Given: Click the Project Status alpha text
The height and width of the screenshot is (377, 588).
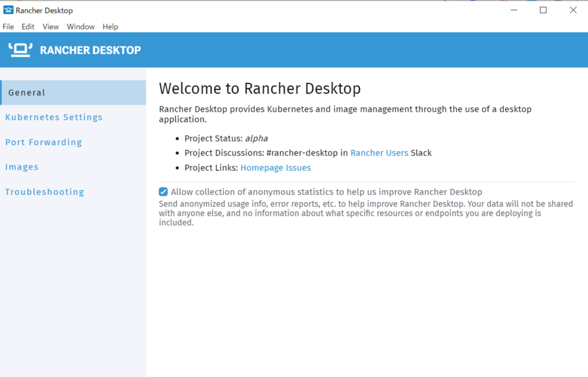Looking at the screenshot, I should [256, 138].
